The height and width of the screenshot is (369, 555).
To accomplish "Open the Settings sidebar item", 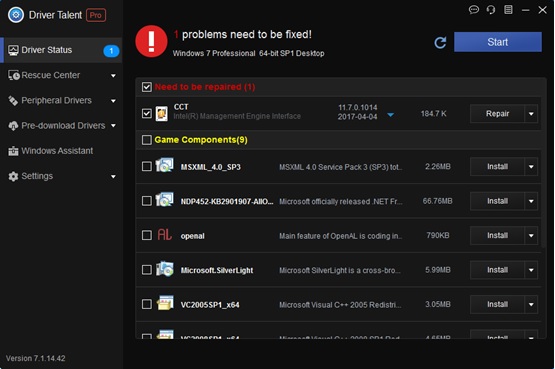I will (61, 176).
